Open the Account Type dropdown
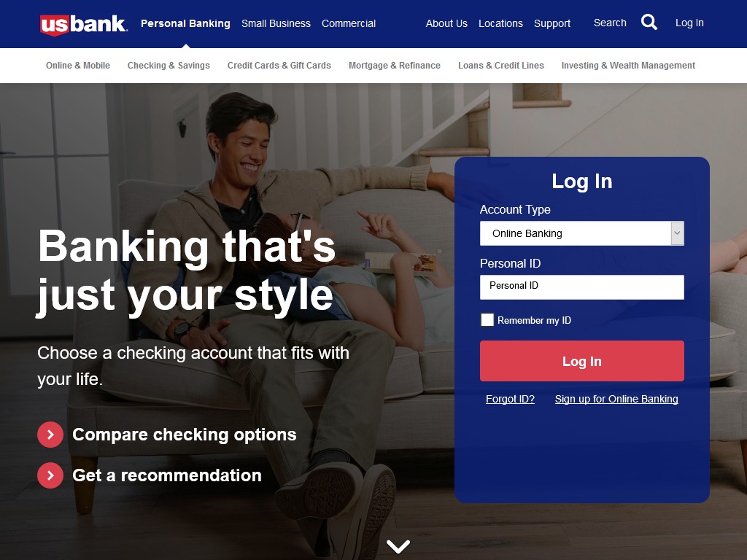747x560 pixels. pos(581,233)
